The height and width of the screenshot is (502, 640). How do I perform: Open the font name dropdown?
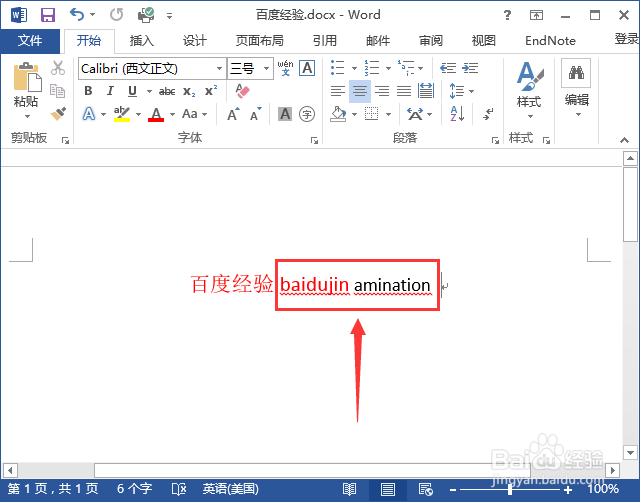click(220, 68)
